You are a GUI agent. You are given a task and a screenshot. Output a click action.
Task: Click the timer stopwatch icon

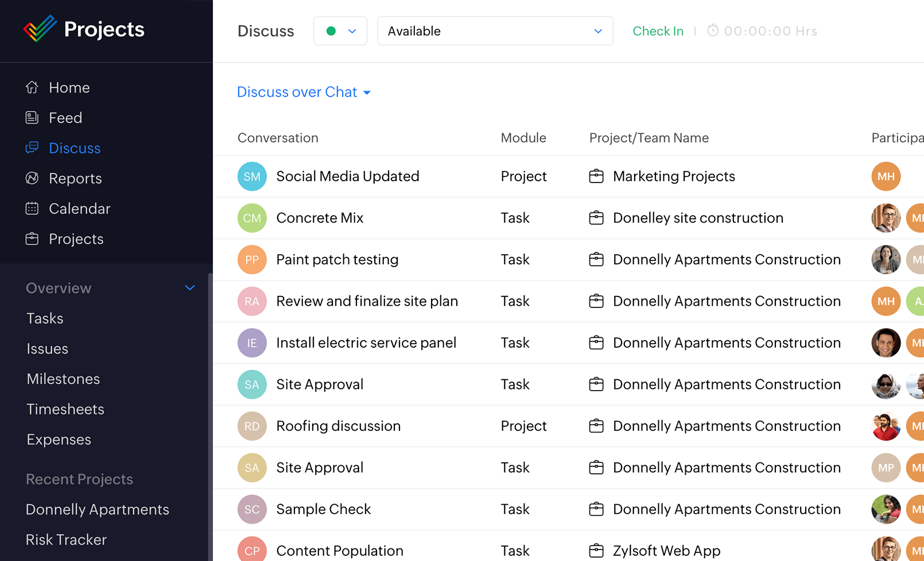[712, 30]
